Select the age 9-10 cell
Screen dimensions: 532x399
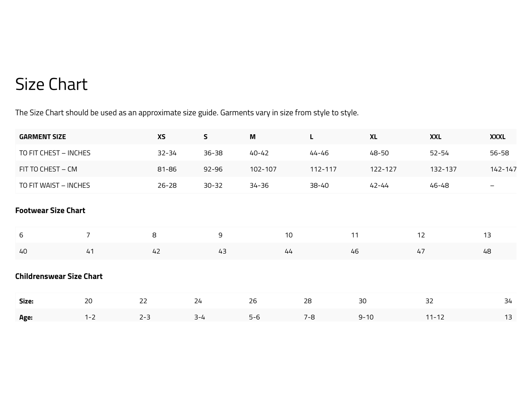click(x=366, y=317)
